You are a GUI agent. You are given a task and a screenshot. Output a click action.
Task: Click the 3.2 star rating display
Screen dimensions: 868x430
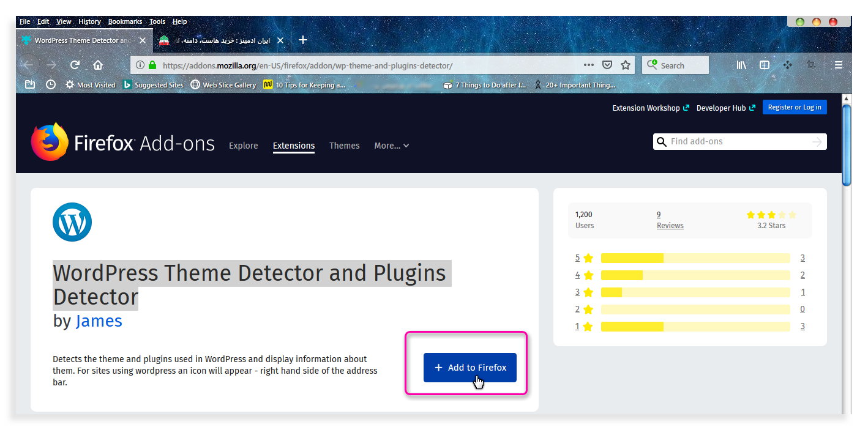(771, 220)
